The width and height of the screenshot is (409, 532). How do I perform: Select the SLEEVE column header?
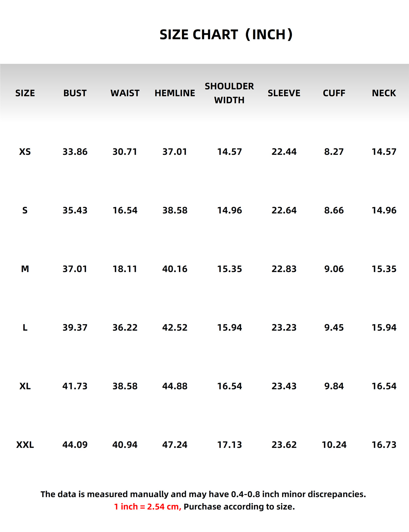click(284, 93)
